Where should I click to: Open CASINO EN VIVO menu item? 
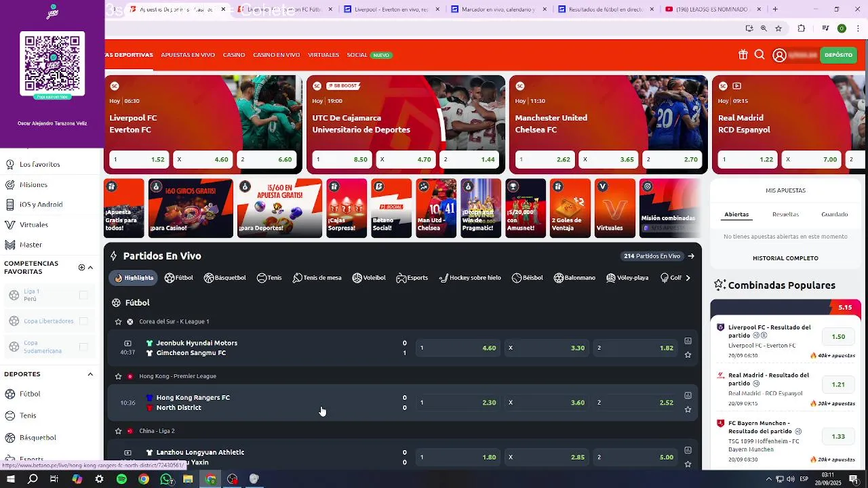point(276,55)
